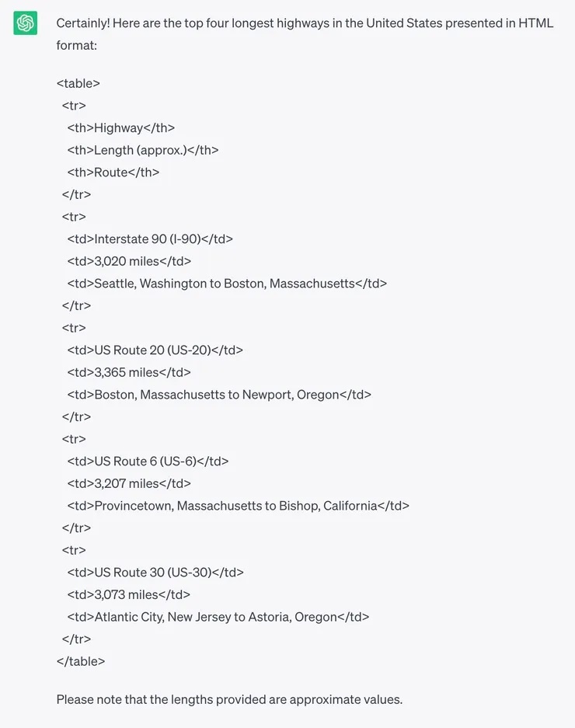The height and width of the screenshot is (728, 575).
Task: Click the ChatGPT avatar icon
Action: pyautogui.click(x=26, y=23)
